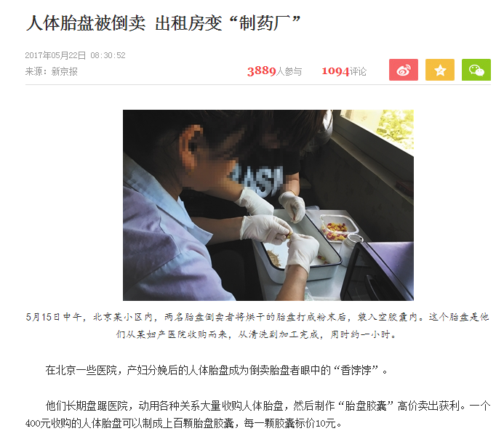Open the 评论 comments link

358,71
